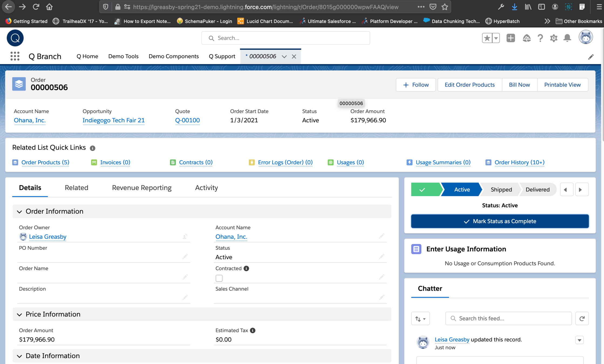Open the Demo Tools nav item

point(123,56)
